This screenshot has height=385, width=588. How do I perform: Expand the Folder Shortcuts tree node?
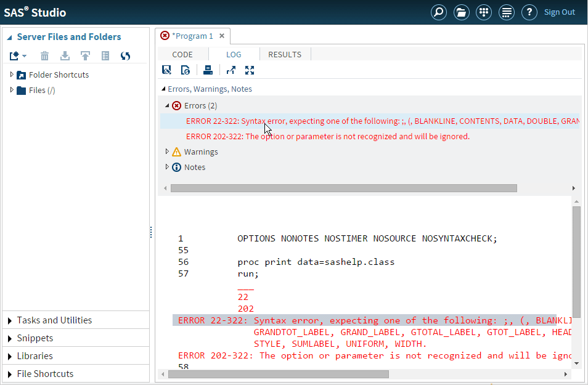(x=12, y=75)
